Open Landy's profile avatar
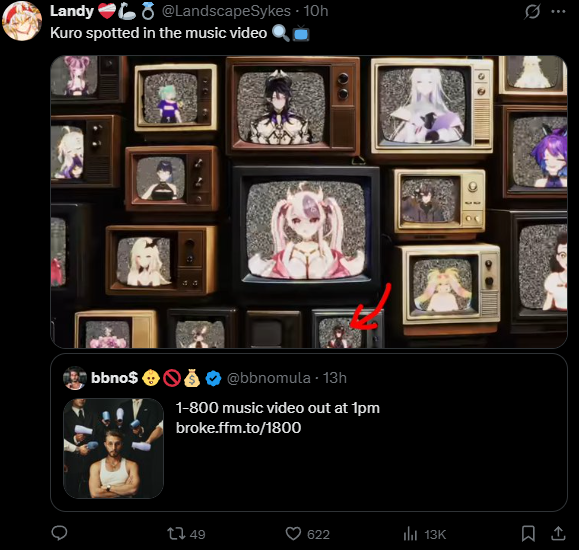Viewport: 579px width, 550px height. (x=22, y=21)
